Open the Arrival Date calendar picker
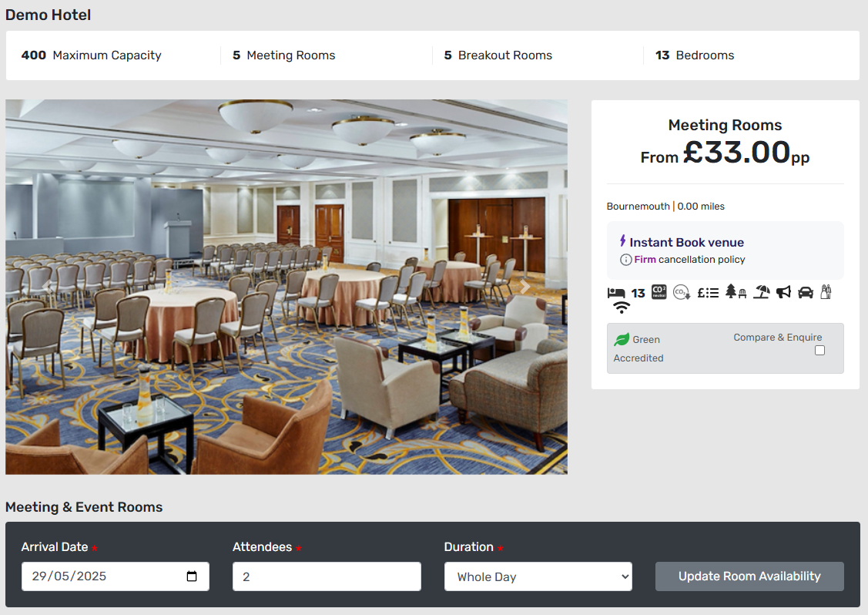Viewport: 868px width, 615px height. (192, 576)
